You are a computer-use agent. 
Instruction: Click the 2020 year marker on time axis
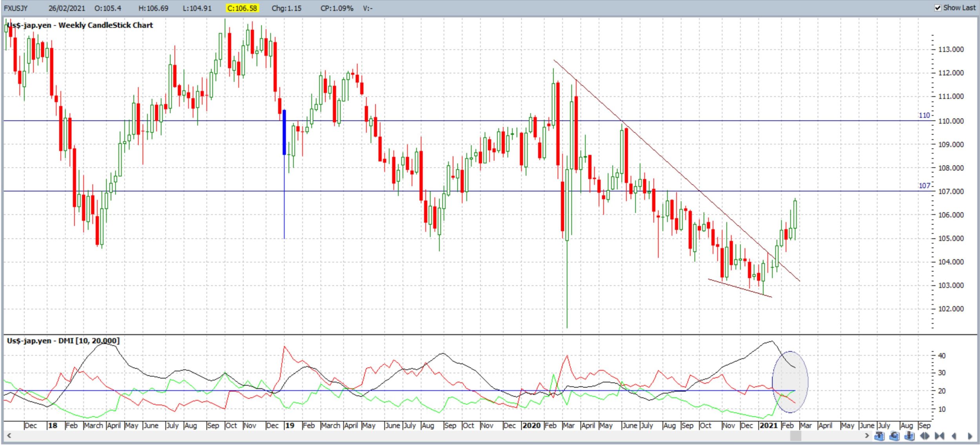531,425
